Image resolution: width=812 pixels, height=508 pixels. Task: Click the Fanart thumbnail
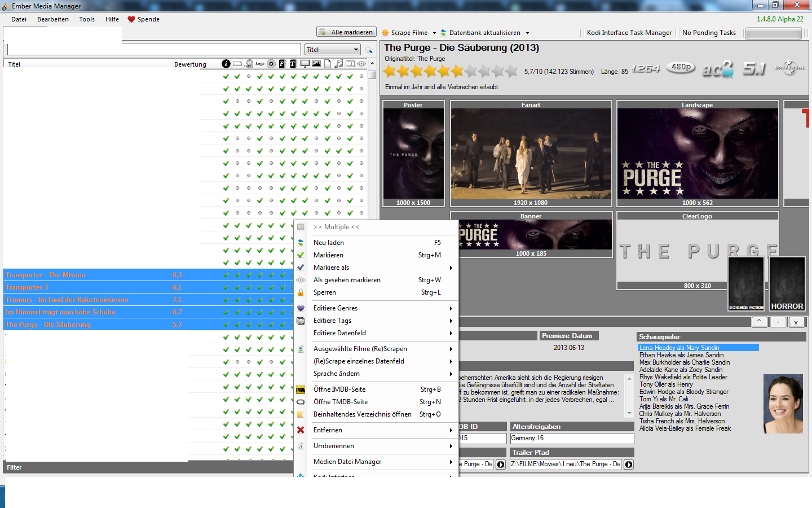tap(531, 154)
